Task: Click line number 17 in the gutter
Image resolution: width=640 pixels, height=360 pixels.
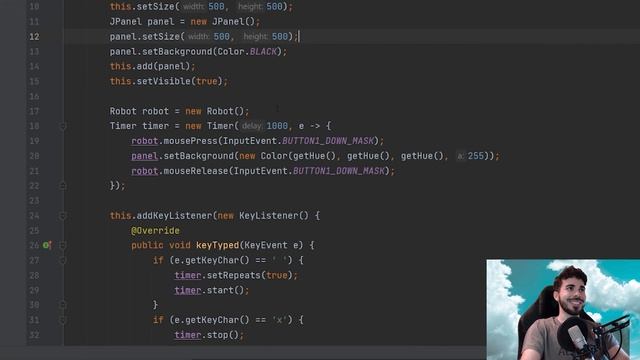Action: (x=34, y=111)
